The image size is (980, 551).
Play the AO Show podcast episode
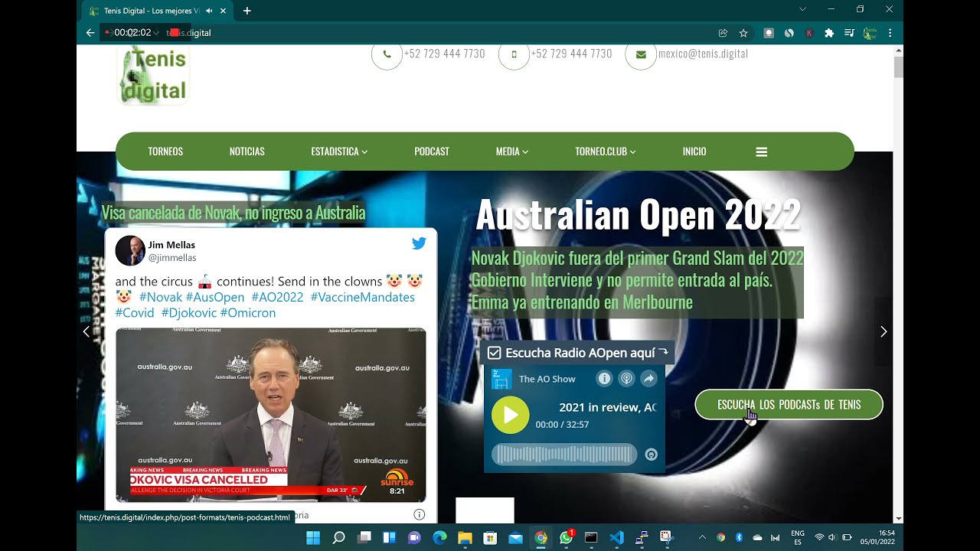pos(510,415)
